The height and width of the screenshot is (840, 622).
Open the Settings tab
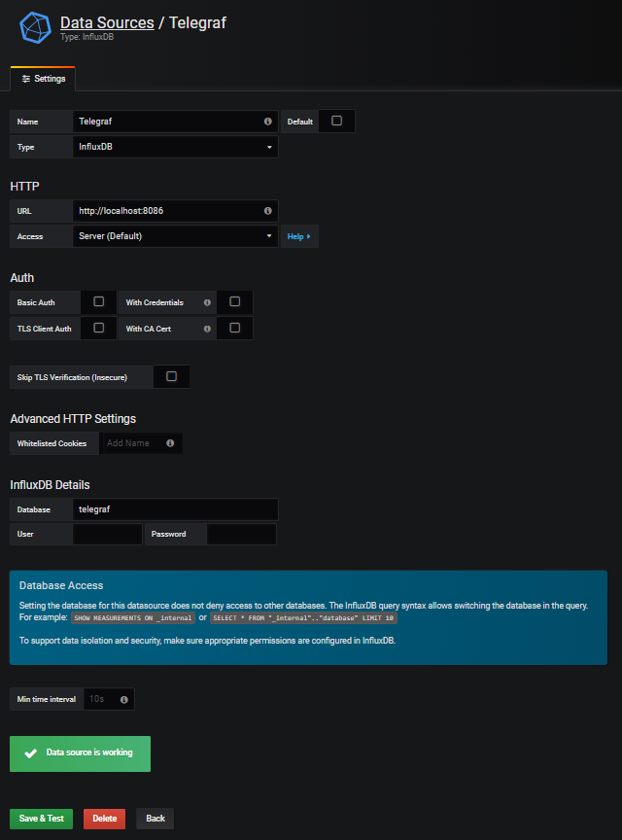click(x=44, y=79)
